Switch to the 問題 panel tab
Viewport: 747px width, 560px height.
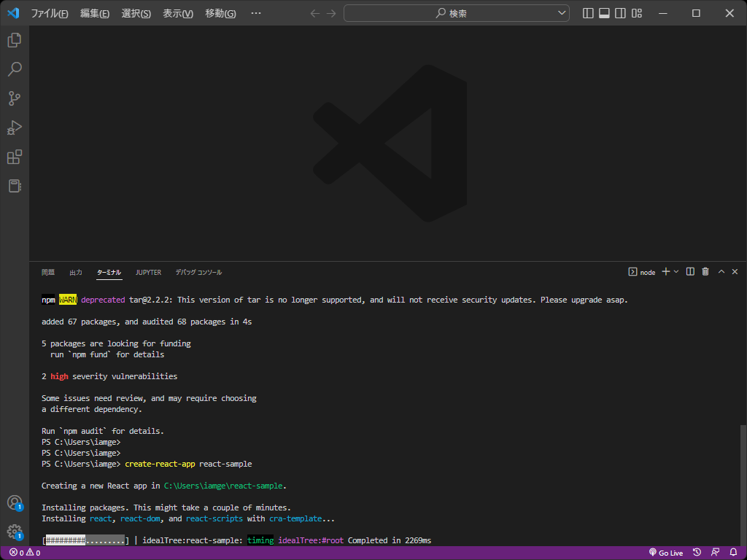tap(48, 273)
